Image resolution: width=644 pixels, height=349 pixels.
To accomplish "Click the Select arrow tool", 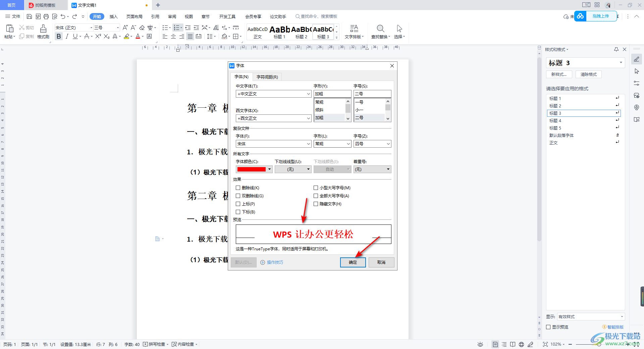I will pyautogui.click(x=399, y=32).
